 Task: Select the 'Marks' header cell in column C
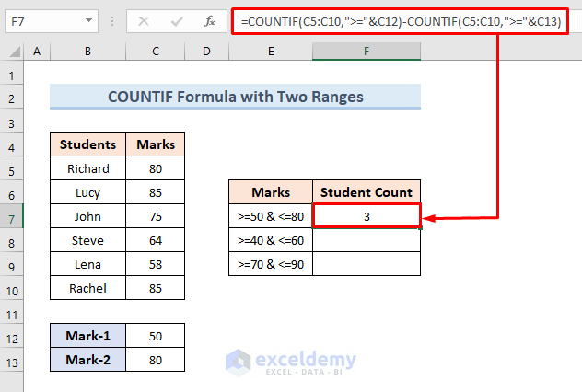[155, 144]
